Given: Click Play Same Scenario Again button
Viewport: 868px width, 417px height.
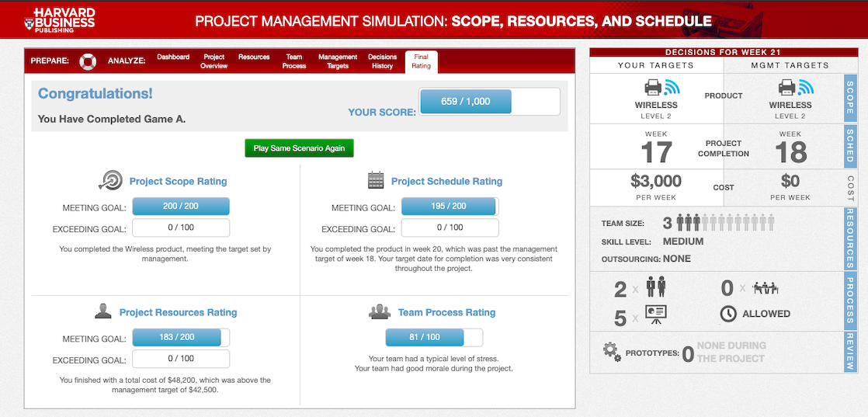Looking at the screenshot, I should [299, 148].
